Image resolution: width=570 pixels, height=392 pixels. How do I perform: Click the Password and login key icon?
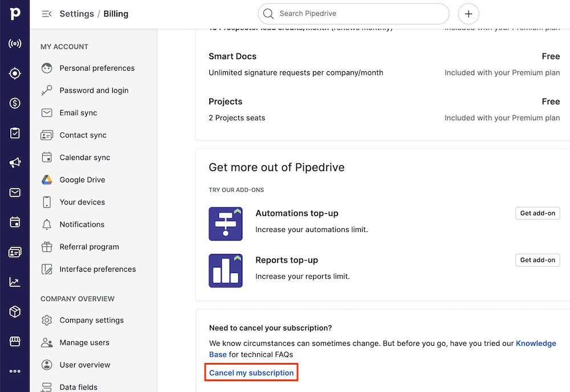47,91
